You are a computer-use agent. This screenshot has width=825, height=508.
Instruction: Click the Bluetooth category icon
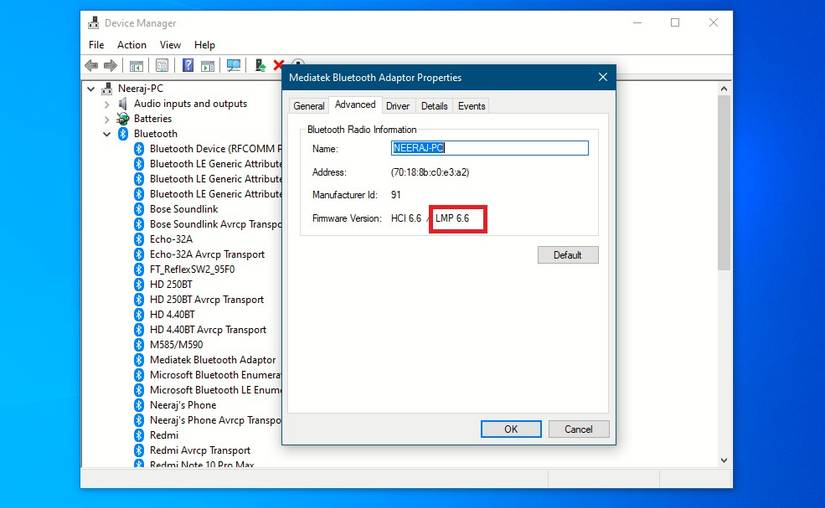[x=123, y=134]
